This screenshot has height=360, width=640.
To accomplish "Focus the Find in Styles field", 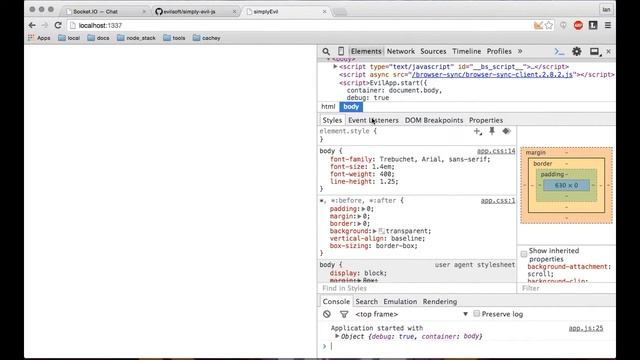I will 417,288.
